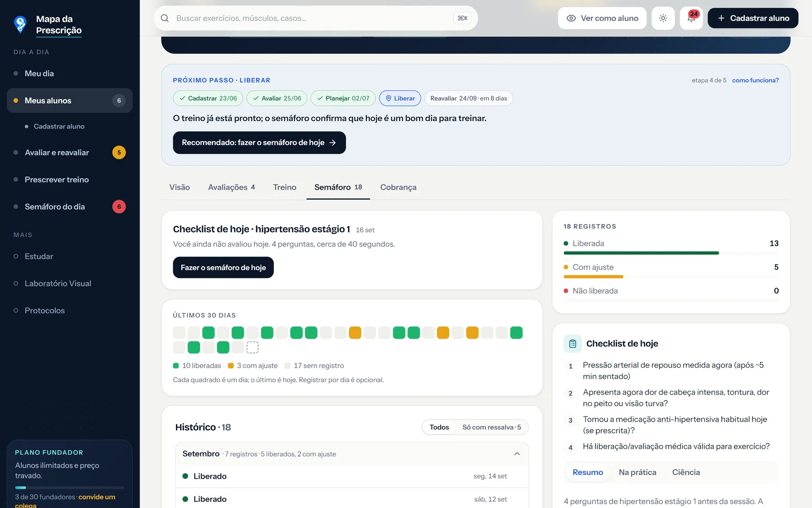Switch to the Treino tab
The image size is (812, 508).
[285, 187]
